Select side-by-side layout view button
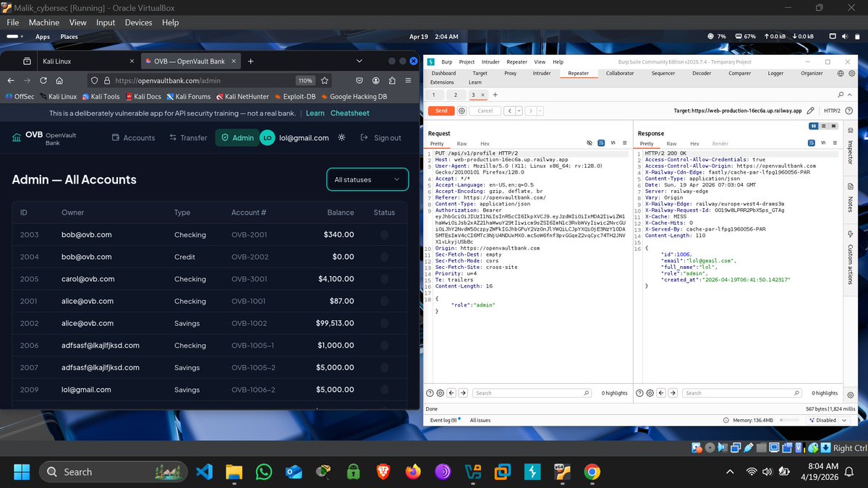The image size is (868, 488). pyautogui.click(x=814, y=126)
